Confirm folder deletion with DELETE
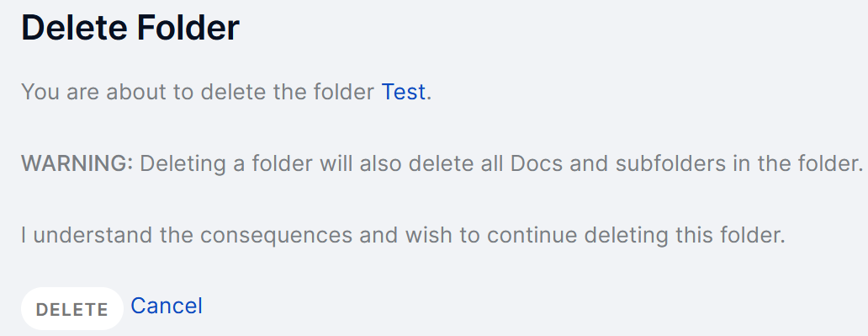This screenshot has height=336, width=868. pyautogui.click(x=72, y=309)
